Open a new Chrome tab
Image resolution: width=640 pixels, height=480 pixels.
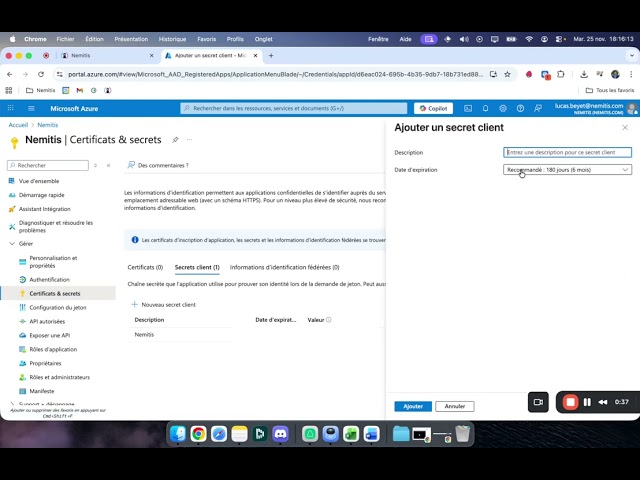[x=271, y=56]
